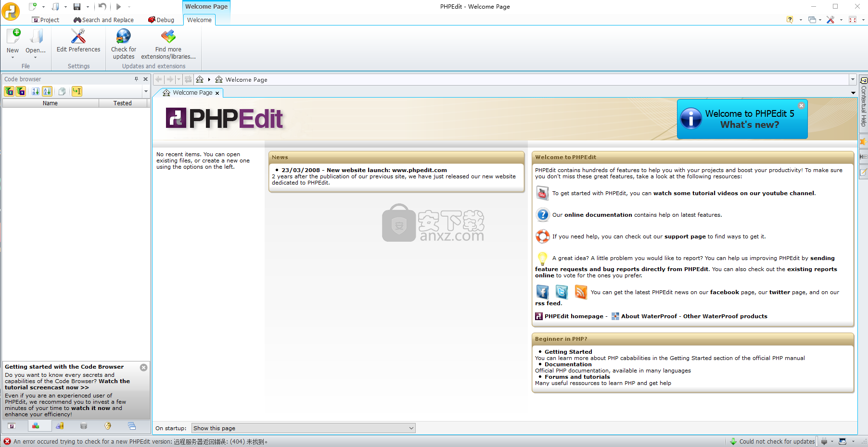The image size is (868, 447).
Task: Click the refresh icon in navigation bar
Action: point(188,79)
